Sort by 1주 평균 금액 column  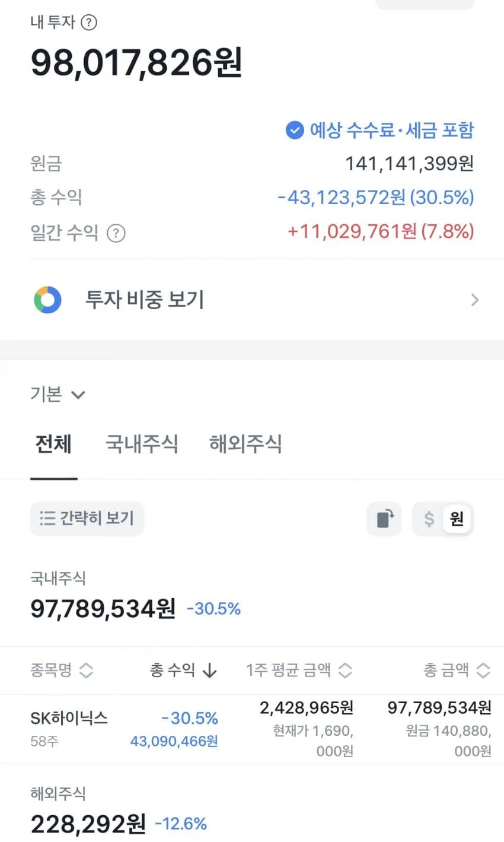[299, 671]
